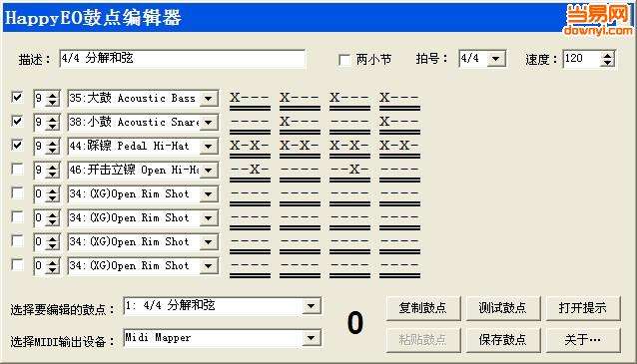The height and width of the screenshot is (364, 637).
Task: Click the volume stepper on the 35:大鼓 row
Action: pyautogui.click(x=52, y=99)
